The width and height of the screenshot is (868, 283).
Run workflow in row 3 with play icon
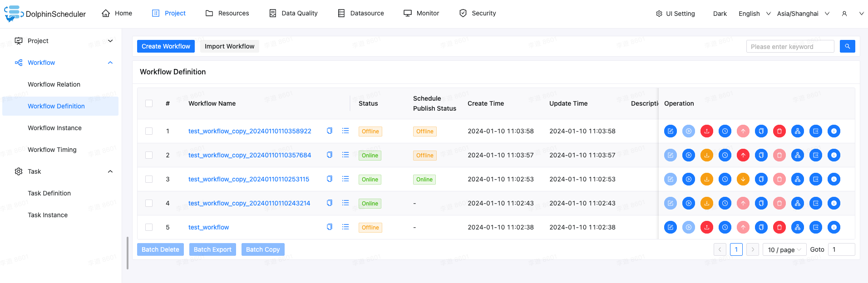pyautogui.click(x=688, y=179)
